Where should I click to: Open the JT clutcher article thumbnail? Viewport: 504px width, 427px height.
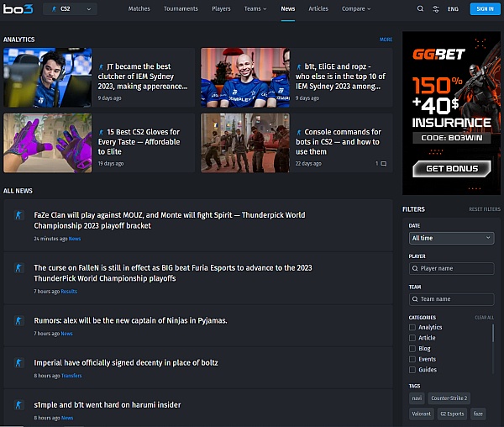48,77
